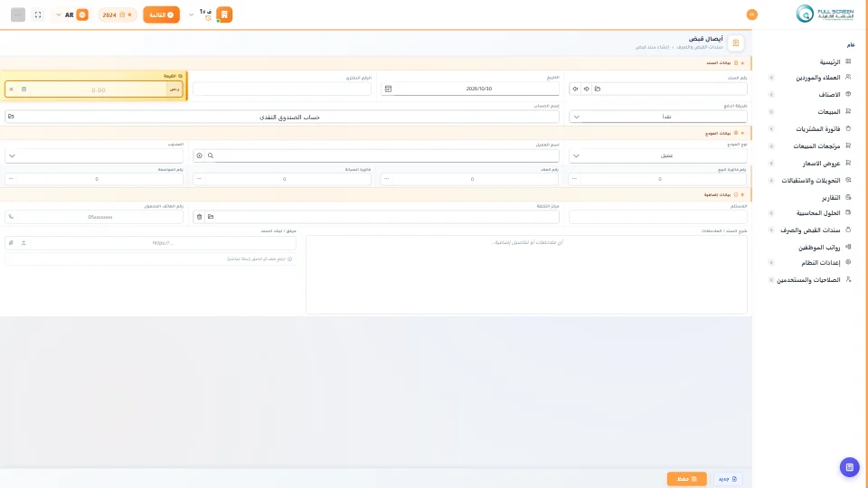Click the orange sidebar collapse circle

(751, 15)
